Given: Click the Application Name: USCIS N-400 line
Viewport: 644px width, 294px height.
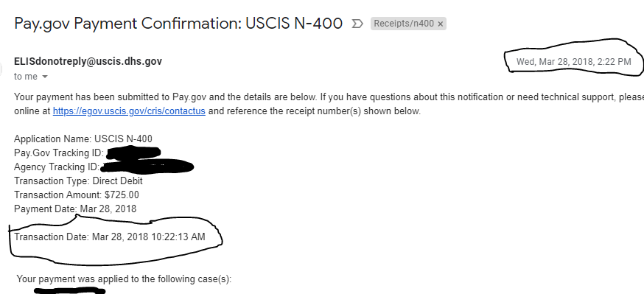Looking at the screenshot, I should (x=83, y=139).
